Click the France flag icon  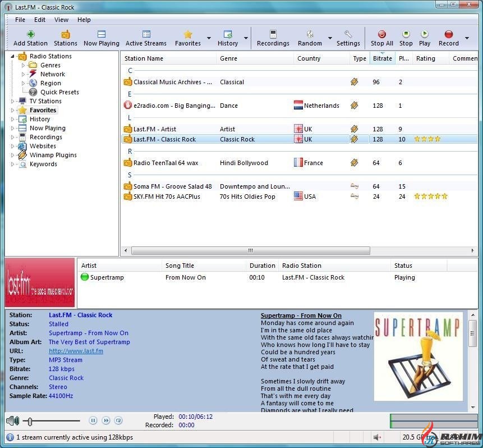pos(298,162)
